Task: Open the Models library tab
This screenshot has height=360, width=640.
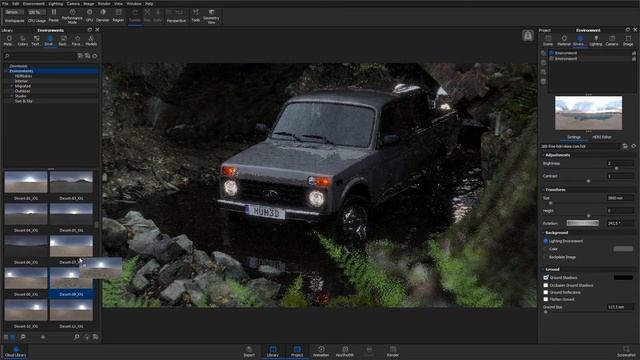Action: pyautogui.click(x=91, y=40)
